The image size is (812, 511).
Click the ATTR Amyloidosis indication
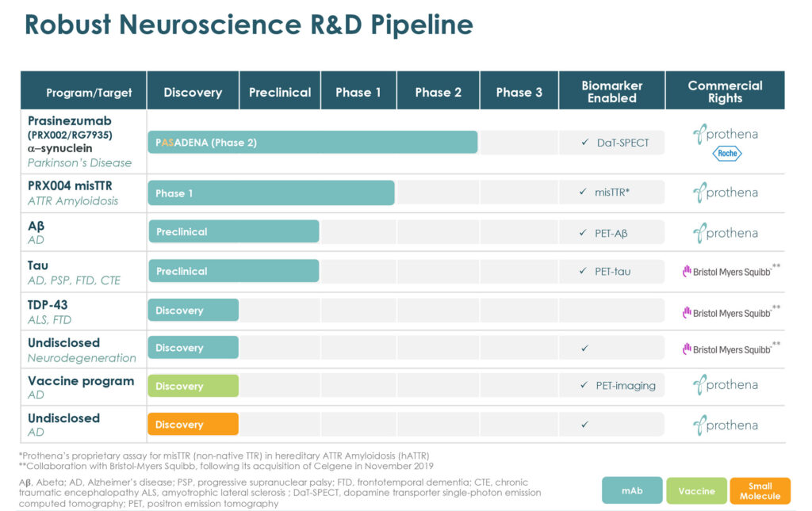tap(72, 200)
